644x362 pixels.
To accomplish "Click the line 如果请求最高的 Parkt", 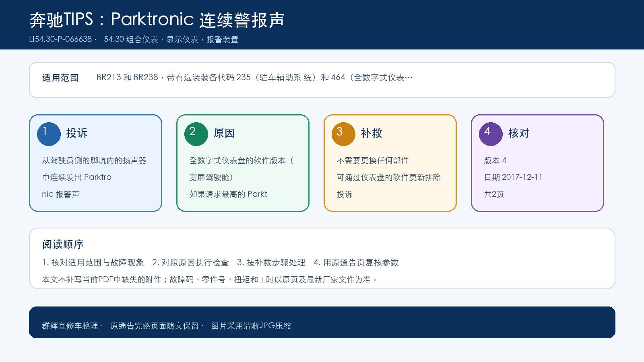I will [x=228, y=194].
